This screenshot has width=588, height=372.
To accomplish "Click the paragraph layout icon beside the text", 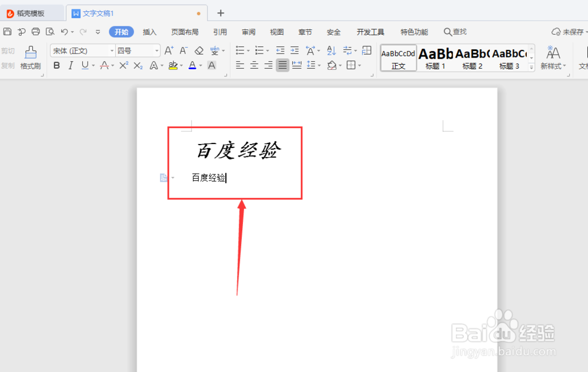I will [163, 177].
